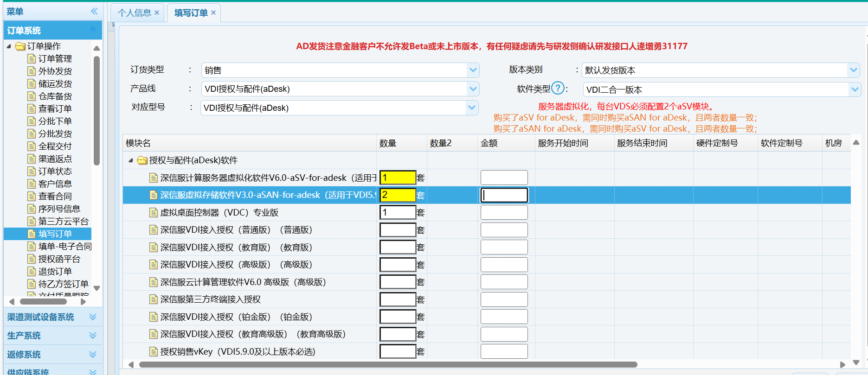This screenshot has width=868, height=375.
Task: Click the 仓库备货 document icon
Action: click(x=32, y=96)
